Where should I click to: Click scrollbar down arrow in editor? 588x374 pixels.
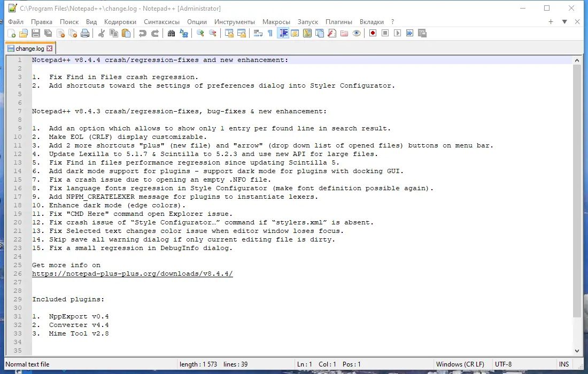577,351
